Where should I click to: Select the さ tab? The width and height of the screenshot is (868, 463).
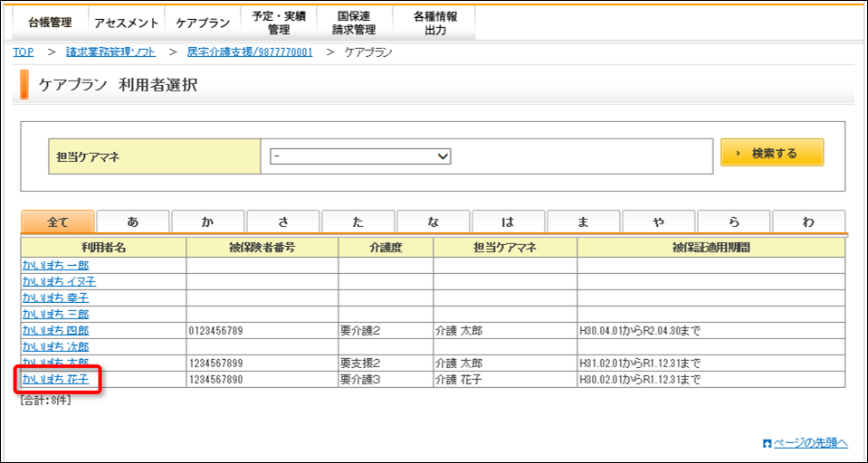tap(283, 222)
